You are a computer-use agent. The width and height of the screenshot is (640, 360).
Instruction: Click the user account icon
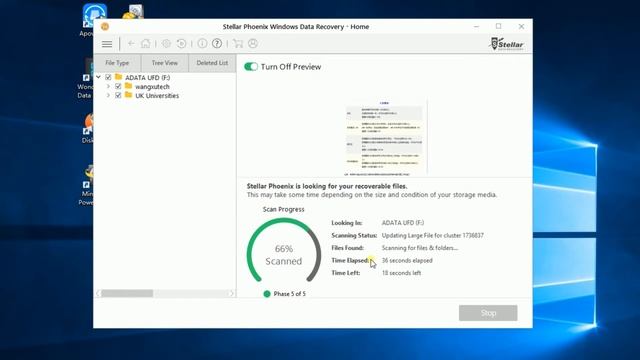click(253, 43)
